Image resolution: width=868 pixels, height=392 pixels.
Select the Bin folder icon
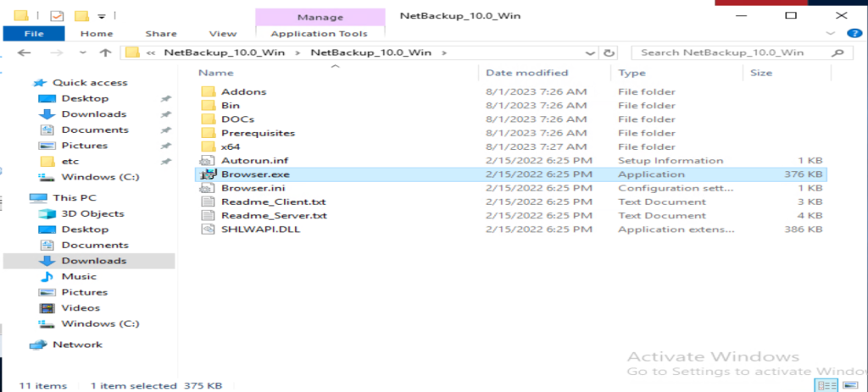[209, 106]
